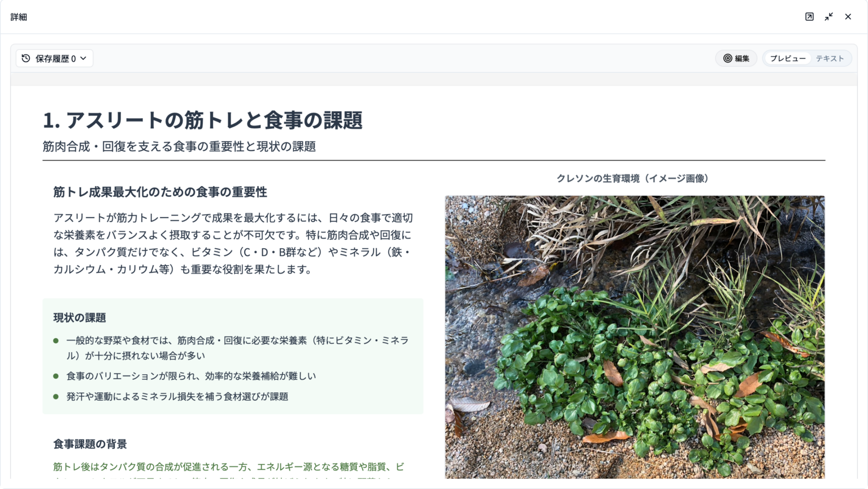Click the history clock icon on 保存履歴
The image size is (868, 489).
(x=24, y=58)
